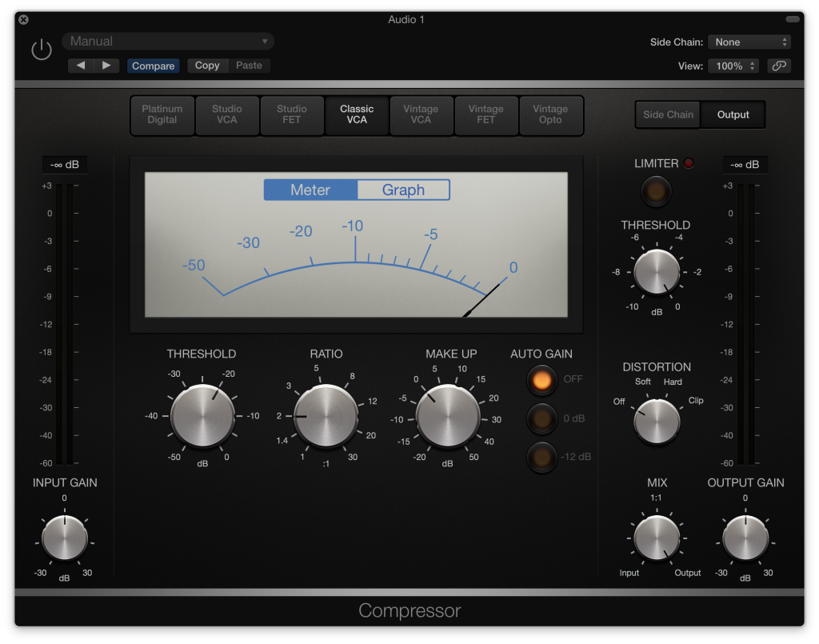Image resolution: width=819 pixels, height=644 pixels.
Task: Select the Vintage Opto circuit type
Action: coord(550,115)
